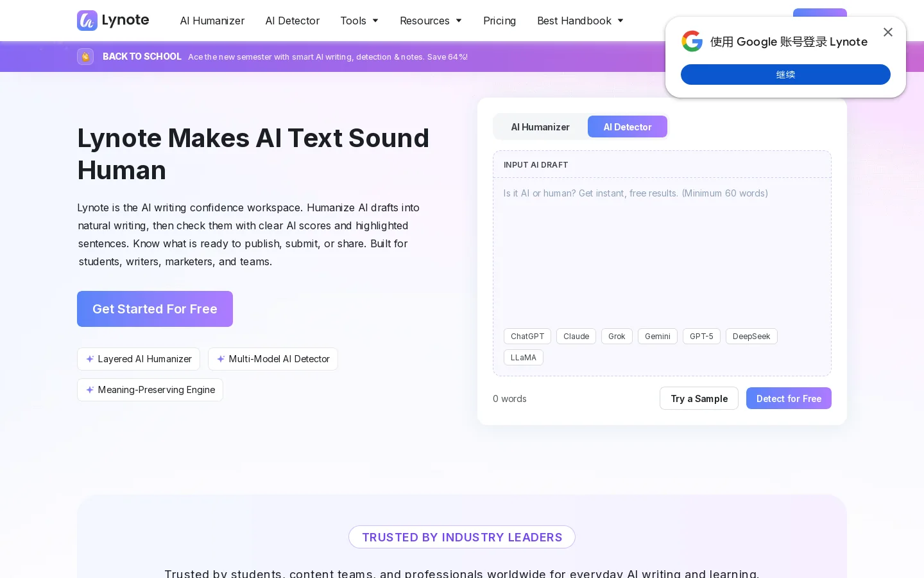Select the Claude model chip
This screenshot has width=924, height=578.
pos(576,337)
